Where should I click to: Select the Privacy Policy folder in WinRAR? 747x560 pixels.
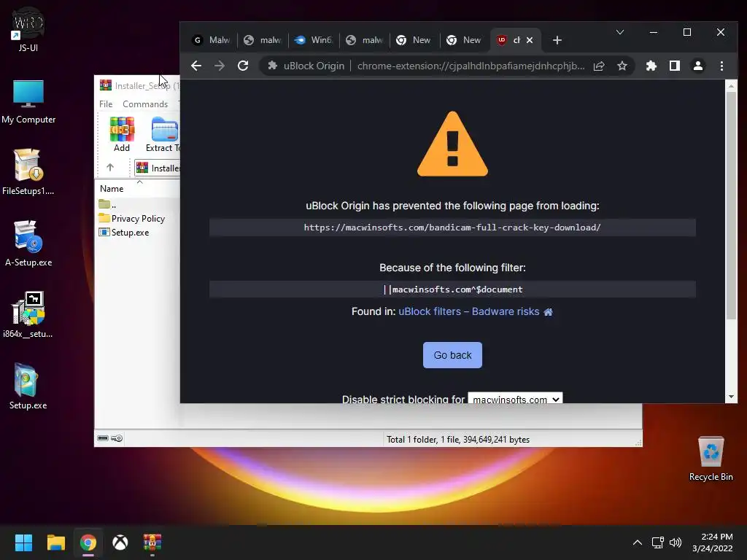pyautogui.click(x=131, y=218)
